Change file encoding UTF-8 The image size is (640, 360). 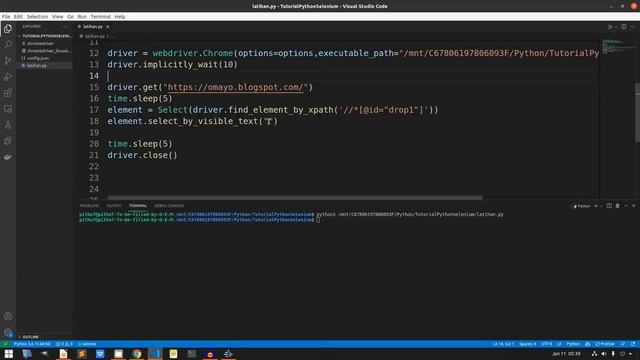tap(546, 344)
